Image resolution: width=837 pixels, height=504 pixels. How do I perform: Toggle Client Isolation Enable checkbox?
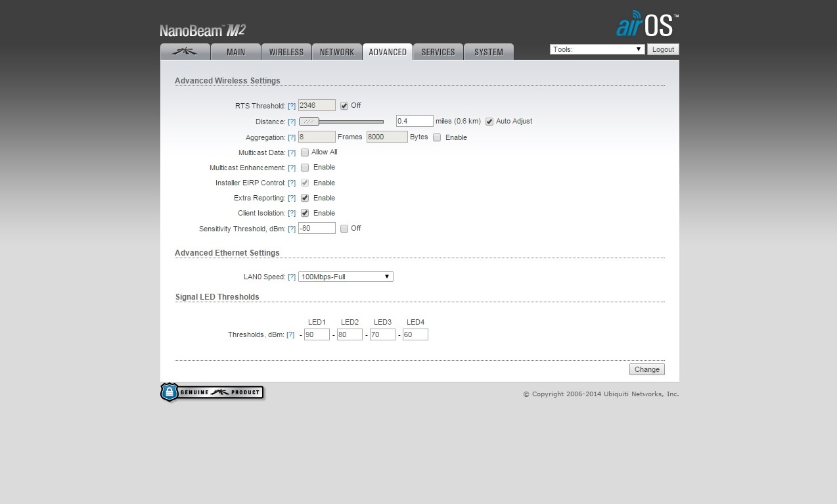click(x=305, y=213)
